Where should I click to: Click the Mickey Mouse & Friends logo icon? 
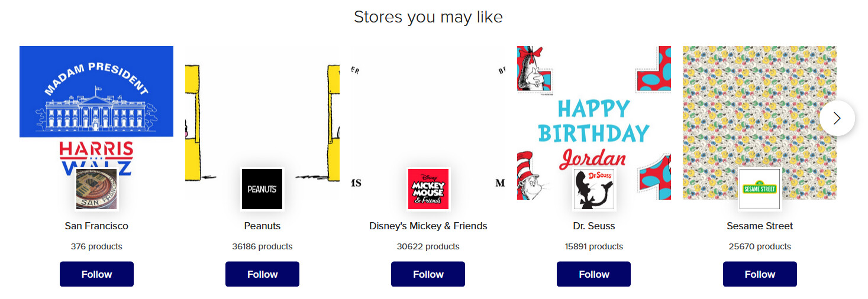pyautogui.click(x=428, y=189)
